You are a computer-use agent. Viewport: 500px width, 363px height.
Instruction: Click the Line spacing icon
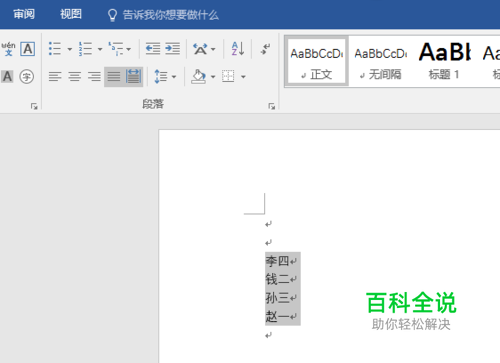tap(161, 77)
